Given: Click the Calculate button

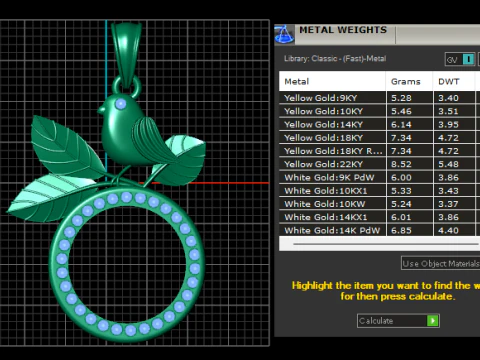Looking at the screenshot, I should tap(398, 321).
